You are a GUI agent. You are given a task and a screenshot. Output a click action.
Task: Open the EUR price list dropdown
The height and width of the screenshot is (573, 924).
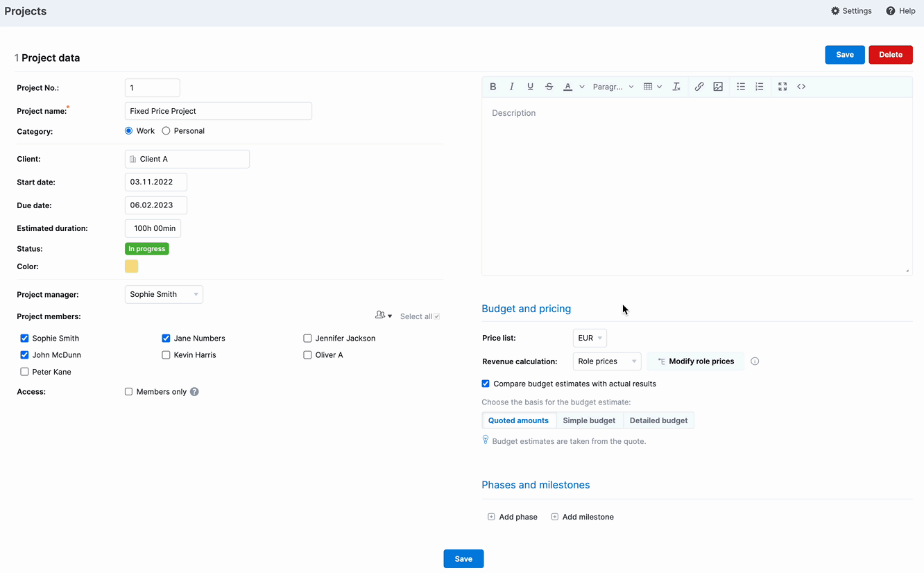pyautogui.click(x=590, y=338)
